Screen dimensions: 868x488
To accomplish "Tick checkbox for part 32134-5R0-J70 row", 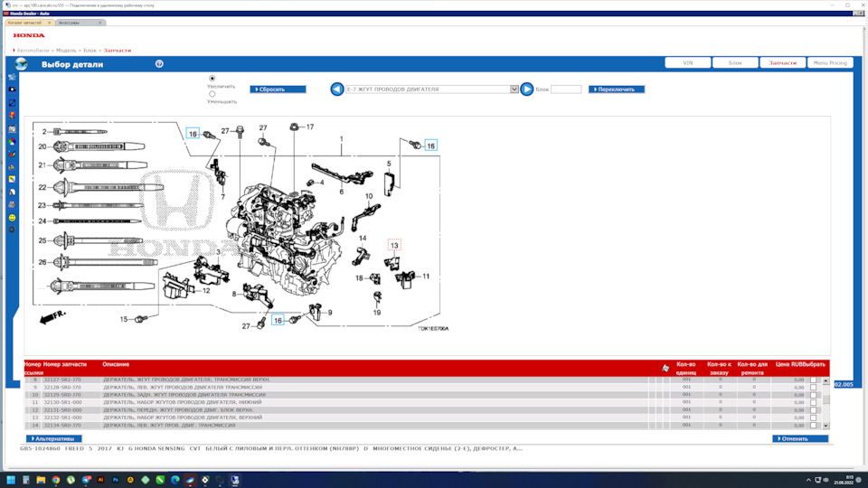I will pos(813,426).
